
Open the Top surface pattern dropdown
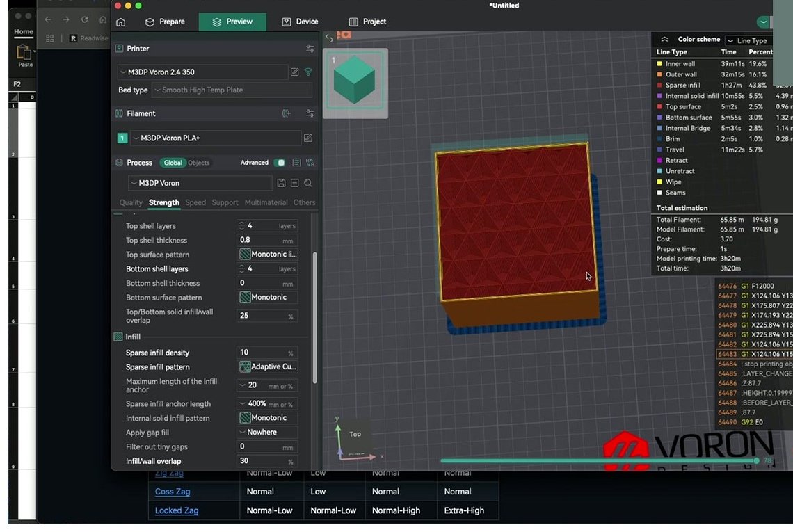click(x=268, y=254)
